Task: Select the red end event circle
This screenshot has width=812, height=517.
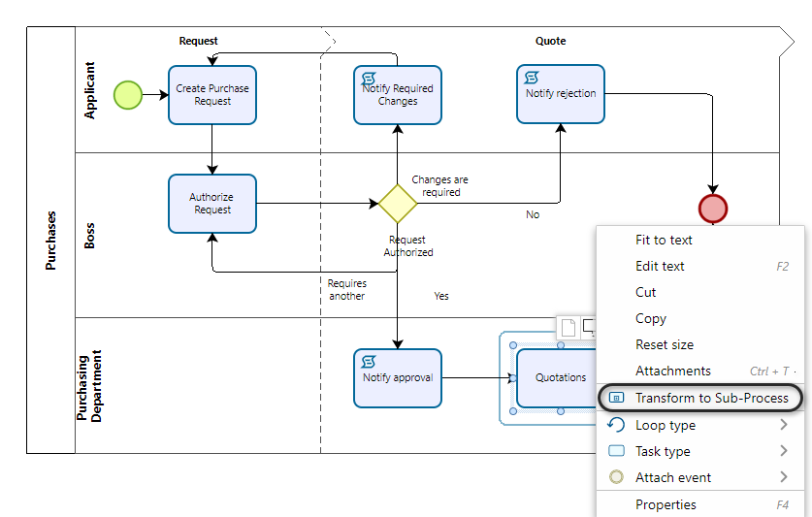Action: (713, 209)
